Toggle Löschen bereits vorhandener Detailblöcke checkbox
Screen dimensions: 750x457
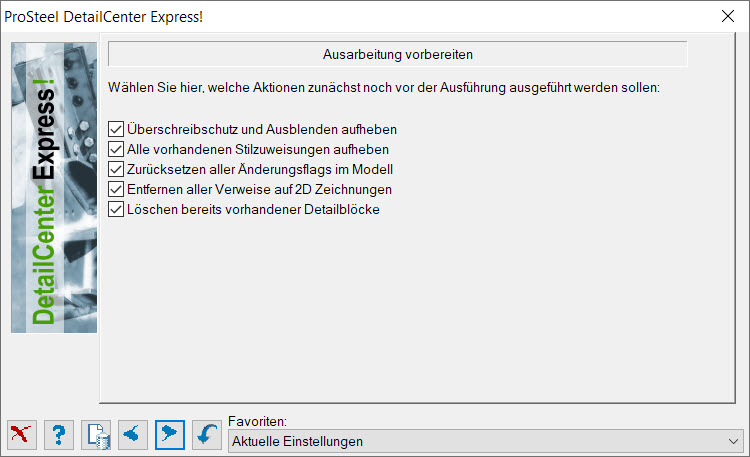click(116, 210)
